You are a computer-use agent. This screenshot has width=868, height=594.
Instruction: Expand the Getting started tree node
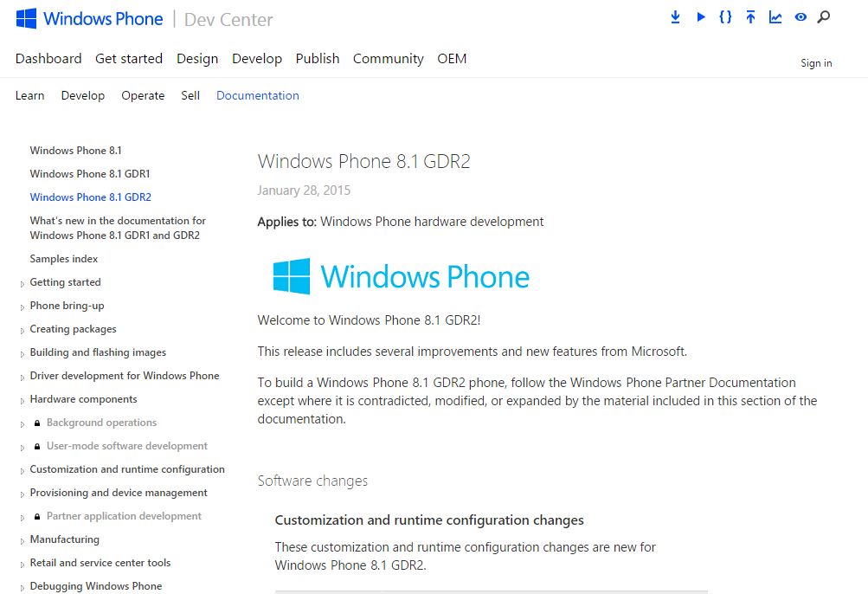point(23,284)
